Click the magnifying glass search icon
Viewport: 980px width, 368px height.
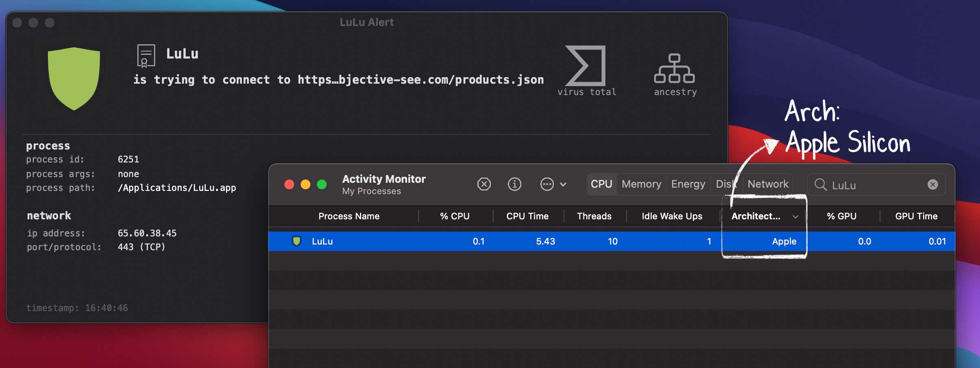tap(820, 185)
